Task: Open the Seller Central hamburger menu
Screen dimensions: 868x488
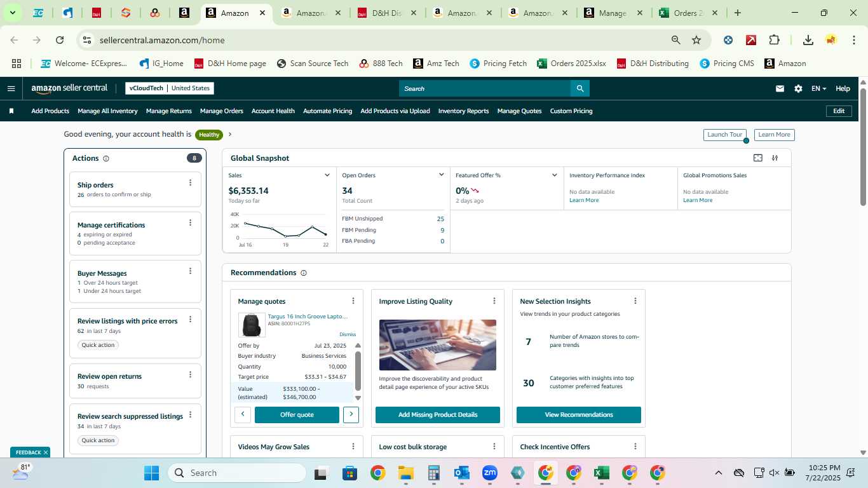Action: click(11, 88)
